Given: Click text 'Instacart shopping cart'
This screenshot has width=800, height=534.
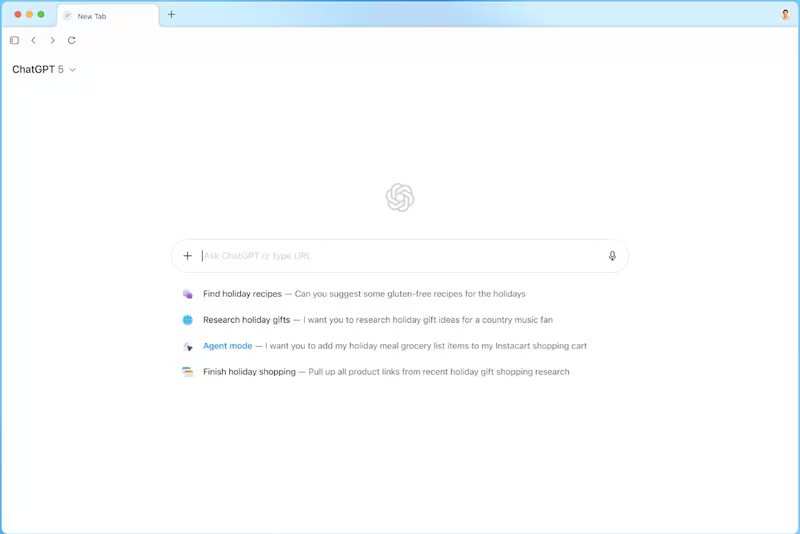Looking at the screenshot, I should [x=541, y=346].
